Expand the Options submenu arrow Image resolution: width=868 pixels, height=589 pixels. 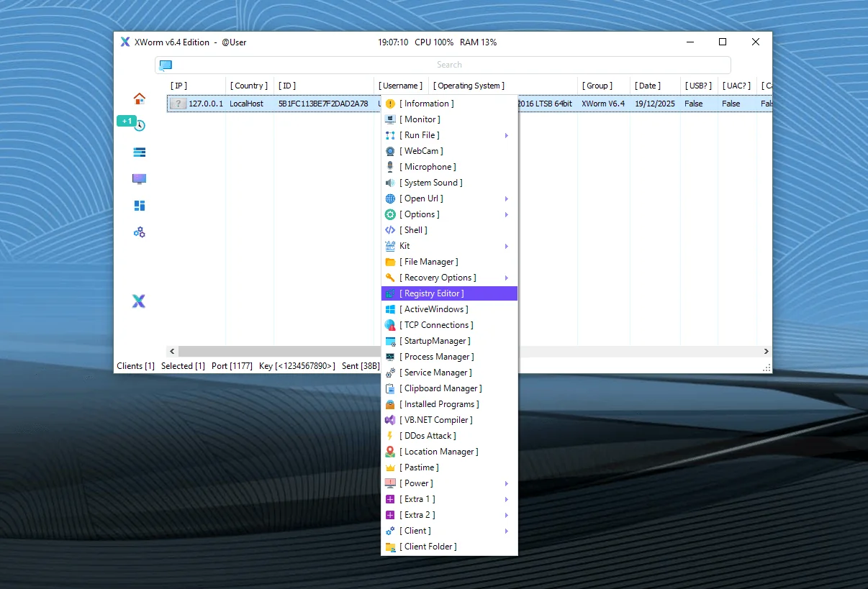(x=506, y=214)
